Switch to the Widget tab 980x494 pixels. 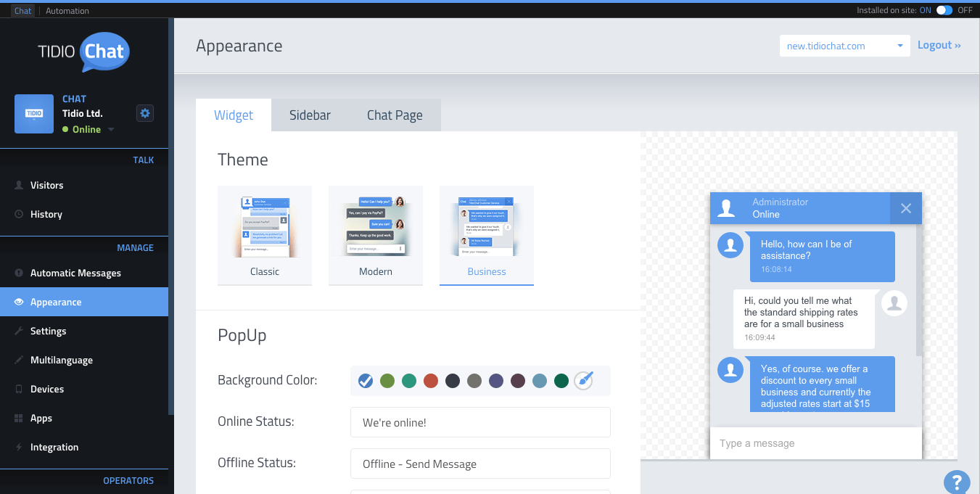coord(234,115)
